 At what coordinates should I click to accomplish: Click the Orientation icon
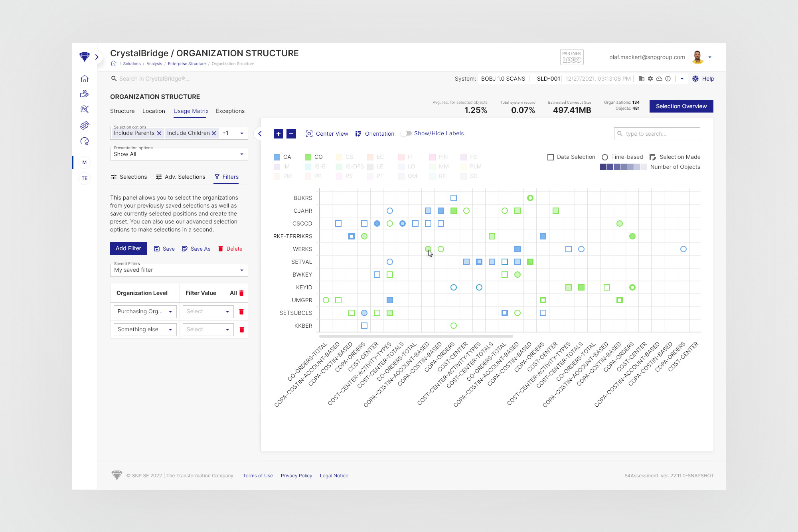[x=358, y=134]
